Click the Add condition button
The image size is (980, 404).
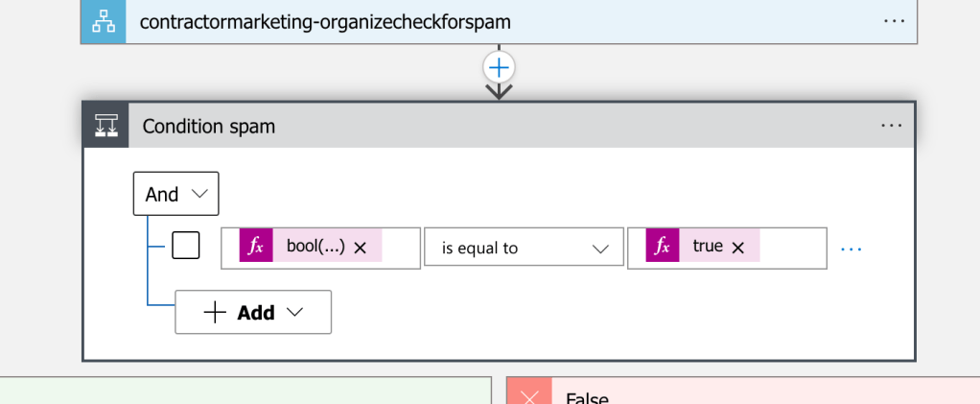[253, 312]
